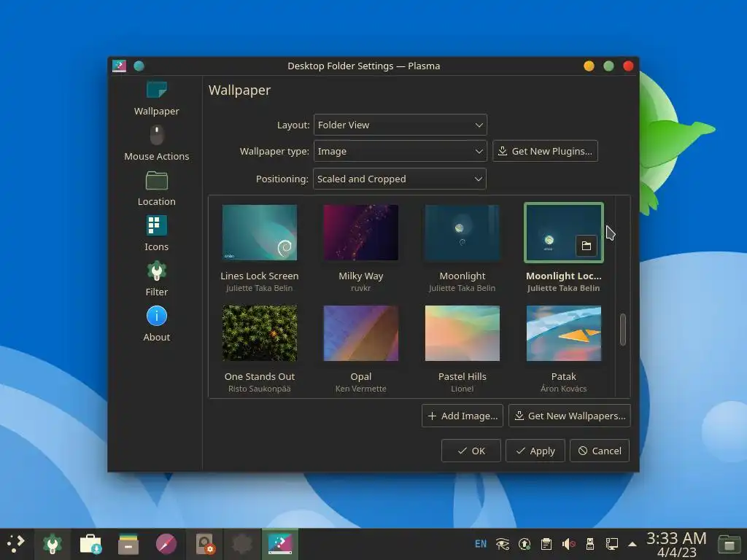The image size is (747, 560).
Task: Click Get New Plugins button
Action: [x=545, y=151]
